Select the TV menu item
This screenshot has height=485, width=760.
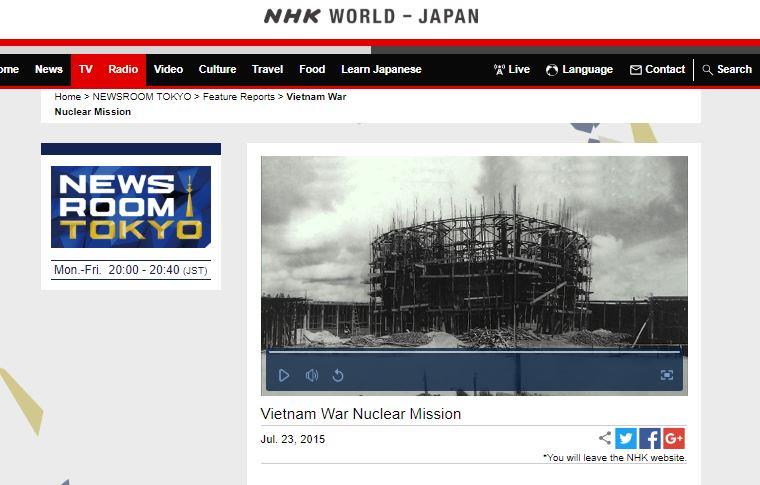(x=85, y=69)
